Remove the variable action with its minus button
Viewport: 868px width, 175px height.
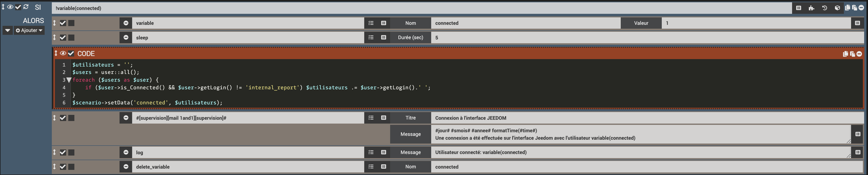[126, 23]
